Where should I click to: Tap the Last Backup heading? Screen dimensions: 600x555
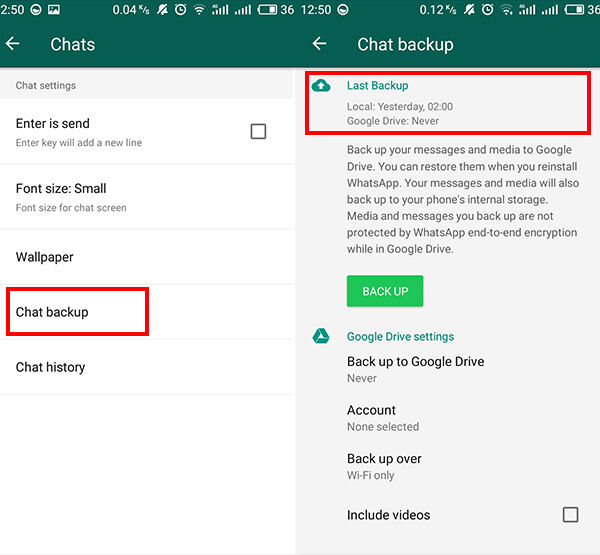tap(377, 85)
